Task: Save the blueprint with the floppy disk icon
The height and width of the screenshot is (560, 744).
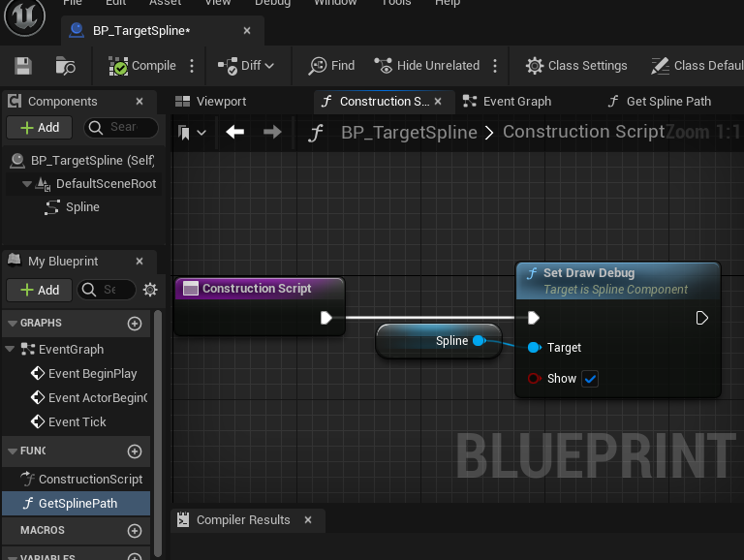Action: (x=23, y=66)
